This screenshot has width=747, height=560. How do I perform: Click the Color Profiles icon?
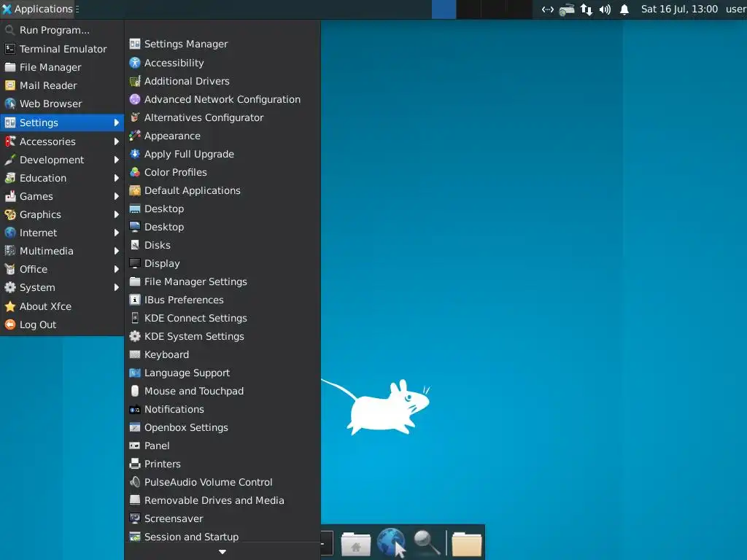135,172
